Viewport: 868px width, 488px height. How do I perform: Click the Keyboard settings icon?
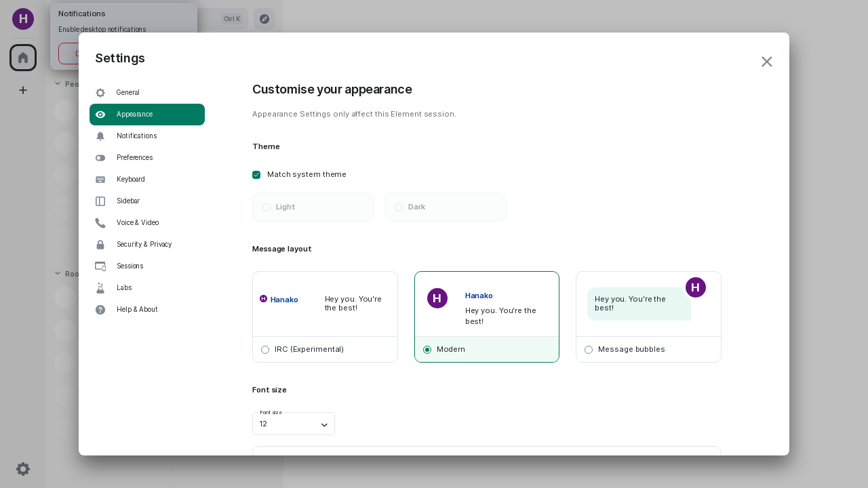100,180
